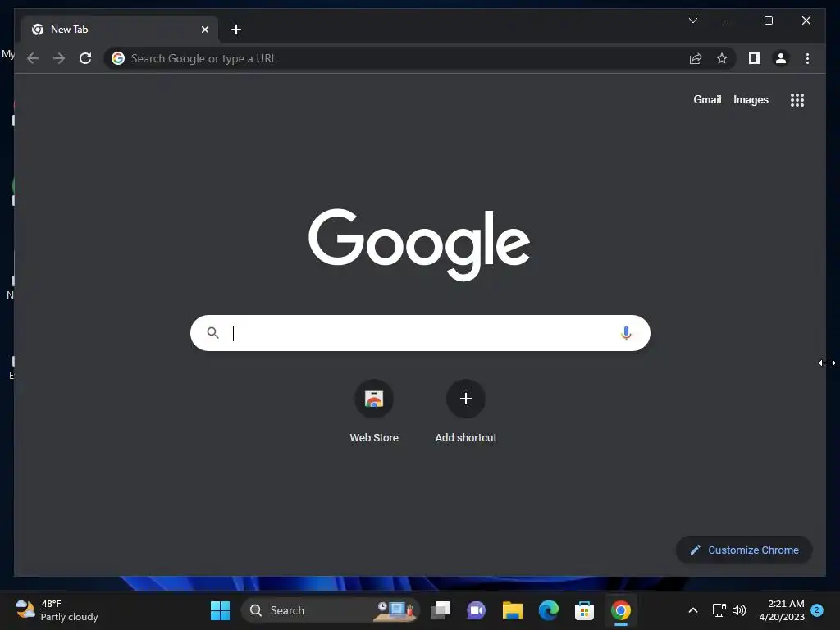Minimize the Chrome window
The height and width of the screenshot is (630, 840).
(731, 21)
